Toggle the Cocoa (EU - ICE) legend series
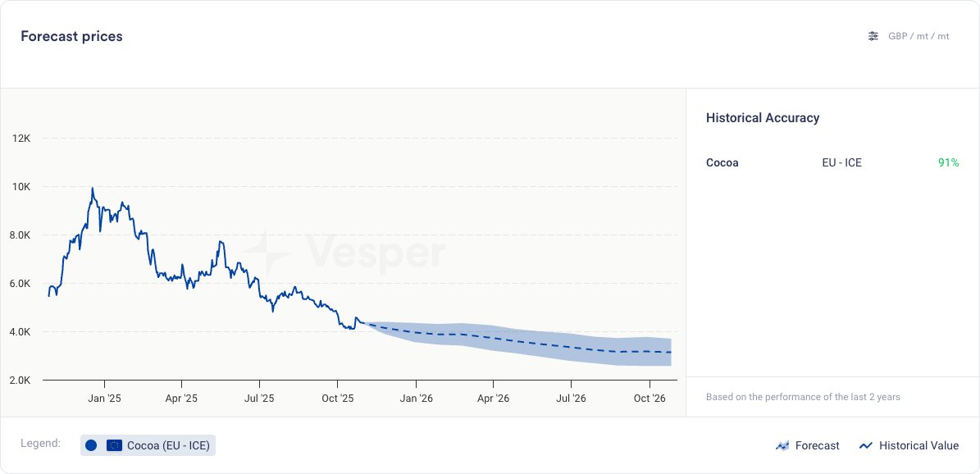This screenshot has height=474, width=980. [167, 445]
